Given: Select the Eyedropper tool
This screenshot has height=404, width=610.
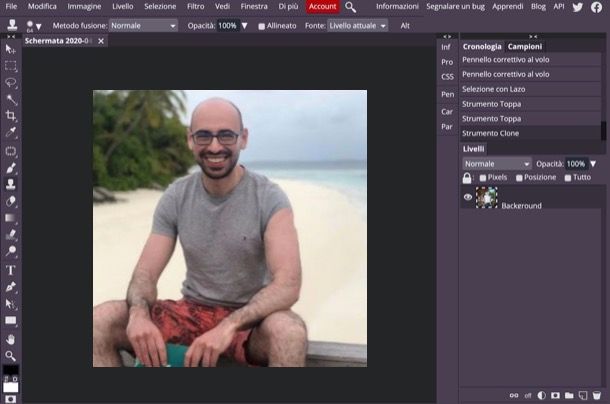Looking at the screenshot, I should point(11,132).
